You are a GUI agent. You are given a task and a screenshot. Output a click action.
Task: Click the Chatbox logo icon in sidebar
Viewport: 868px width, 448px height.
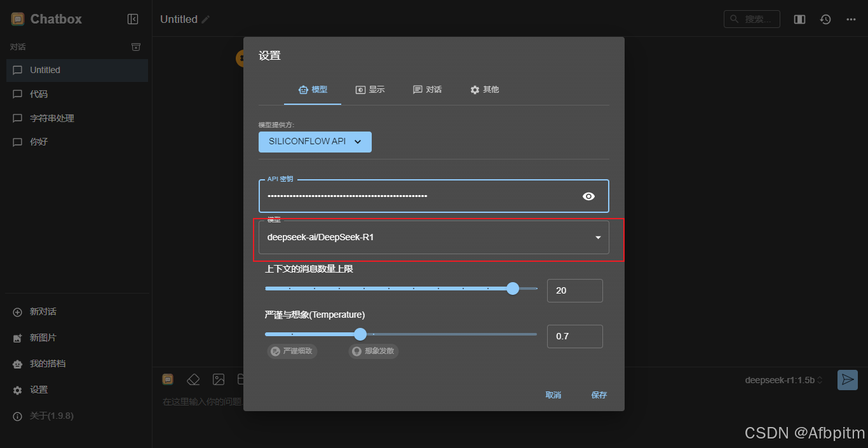[18, 19]
